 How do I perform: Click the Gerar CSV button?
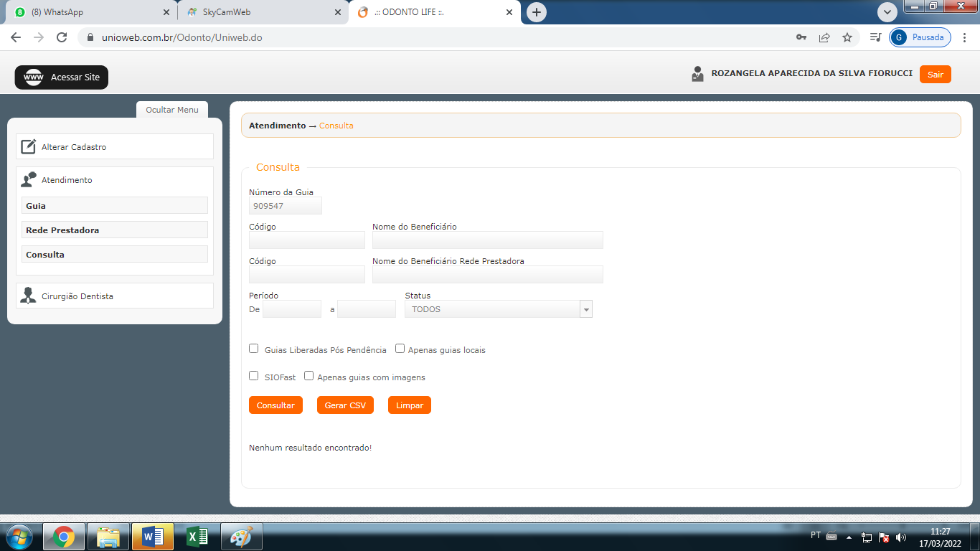point(345,405)
